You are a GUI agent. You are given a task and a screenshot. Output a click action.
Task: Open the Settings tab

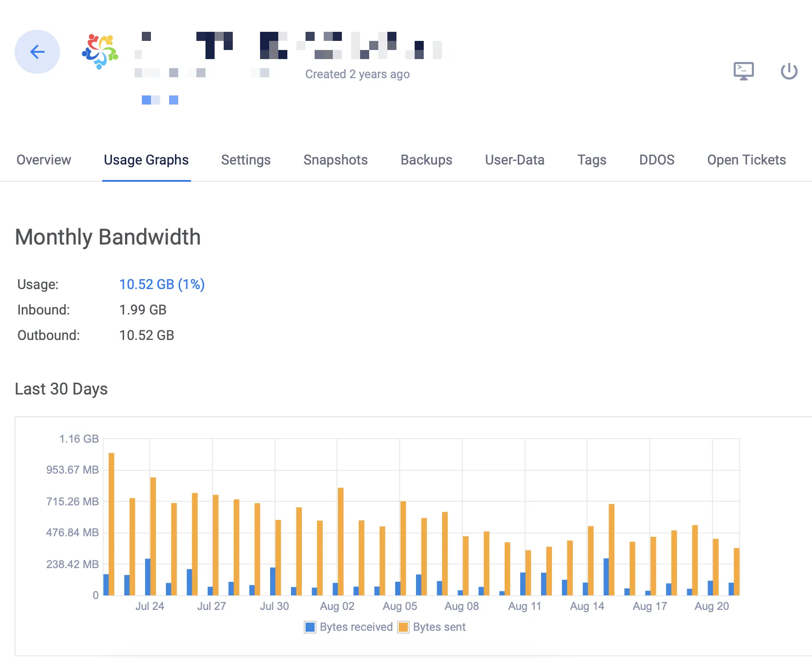[246, 160]
